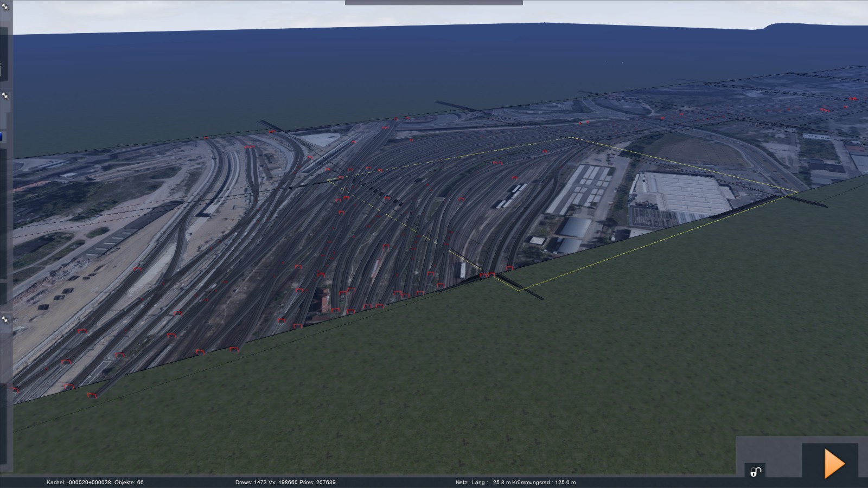
Task: Select the 'Kachel: -000020+000038' status text
Action: pyautogui.click(x=79, y=483)
